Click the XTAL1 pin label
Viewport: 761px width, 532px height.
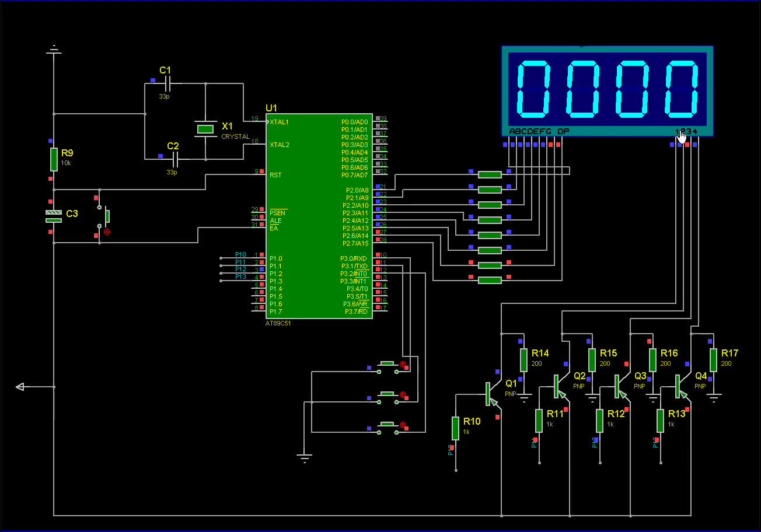click(x=280, y=122)
